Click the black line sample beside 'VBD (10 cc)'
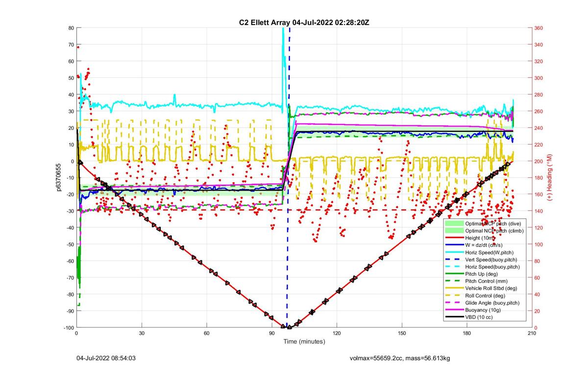The height and width of the screenshot is (368, 588). pyautogui.click(x=454, y=318)
